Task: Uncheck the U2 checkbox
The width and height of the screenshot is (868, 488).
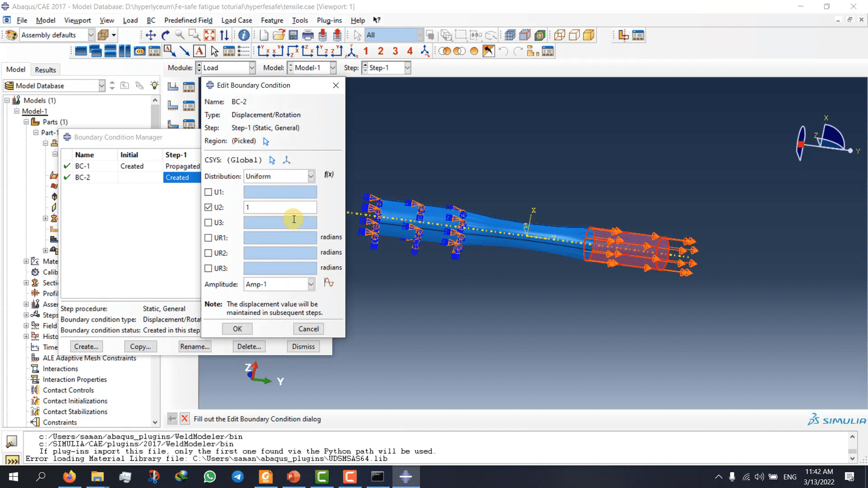Action: (x=208, y=207)
